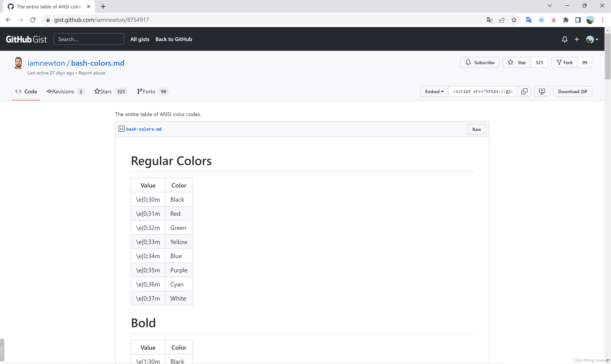This screenshot has height=364, width=611.
Task: Copy the embed script to clipboard
Action: (524, 91)
